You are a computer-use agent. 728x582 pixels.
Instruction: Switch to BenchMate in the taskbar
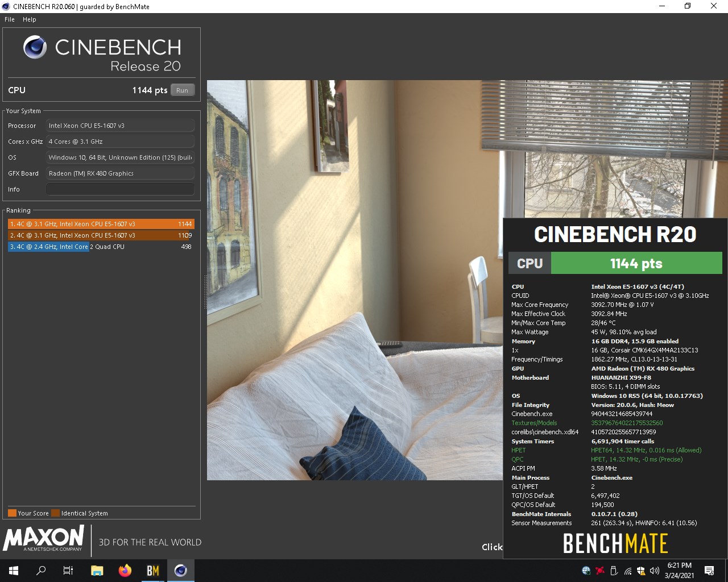(x=152, y=571)
